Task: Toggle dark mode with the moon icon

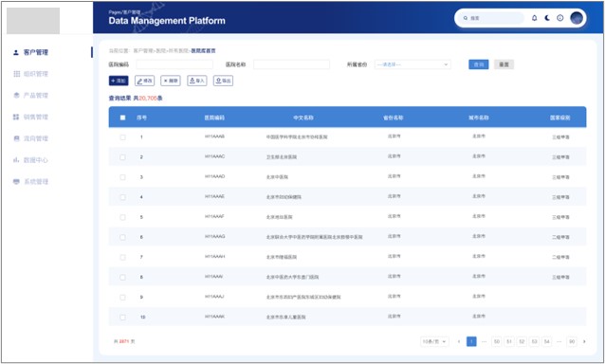Action: (547, 18)
